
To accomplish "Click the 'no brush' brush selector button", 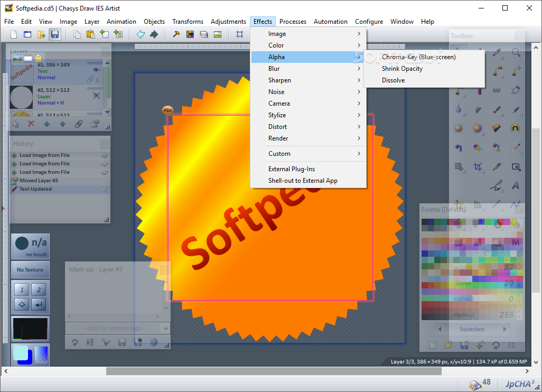I will click(x=30, y=247).
